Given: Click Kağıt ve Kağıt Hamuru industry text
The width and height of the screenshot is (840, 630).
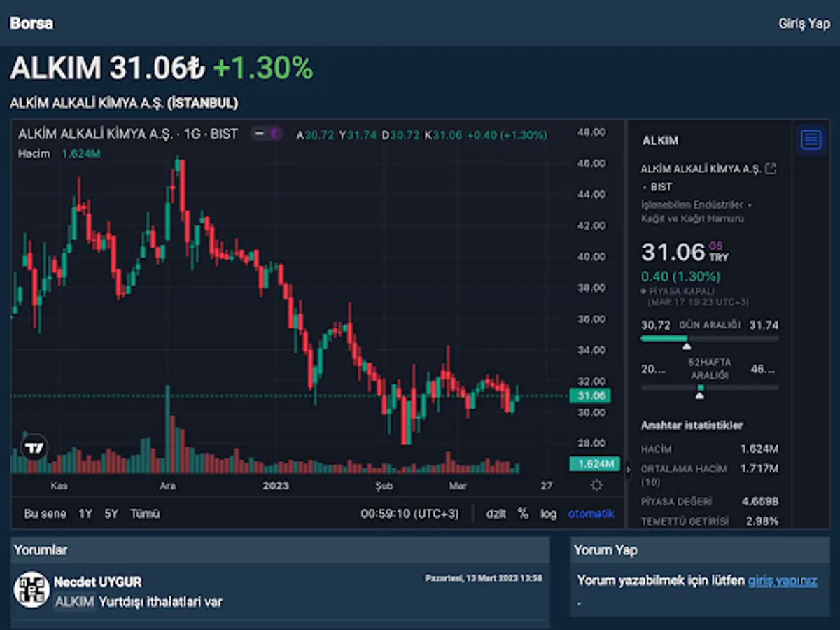Looking at the screenshot, I should tap(692, 218).
